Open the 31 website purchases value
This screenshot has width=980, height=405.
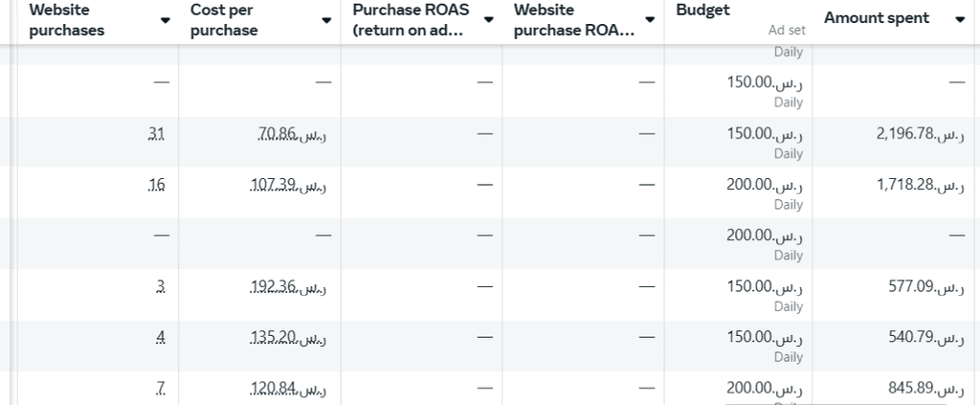tap(157, 134)
